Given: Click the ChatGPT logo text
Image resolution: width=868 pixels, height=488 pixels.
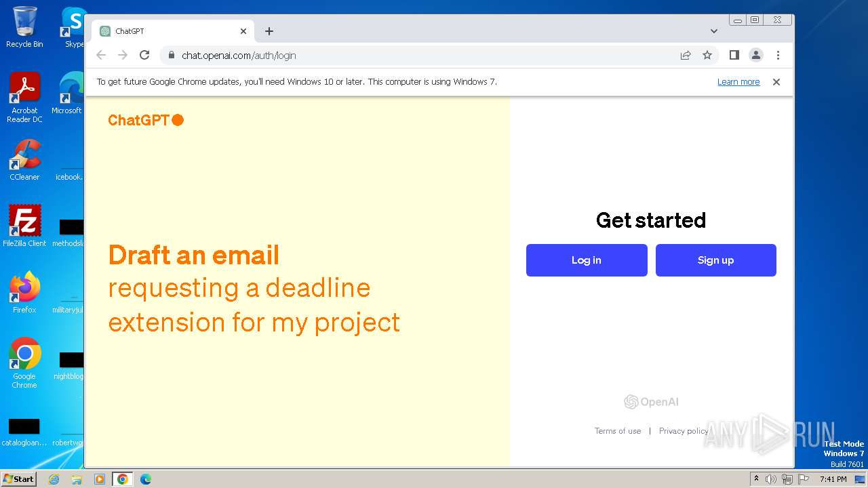Looking at the screenshot, I should (146, 120).
